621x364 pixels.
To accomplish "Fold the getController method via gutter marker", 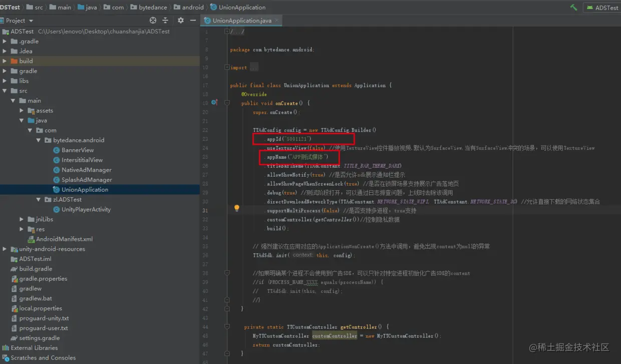I will tap(227, 327).
